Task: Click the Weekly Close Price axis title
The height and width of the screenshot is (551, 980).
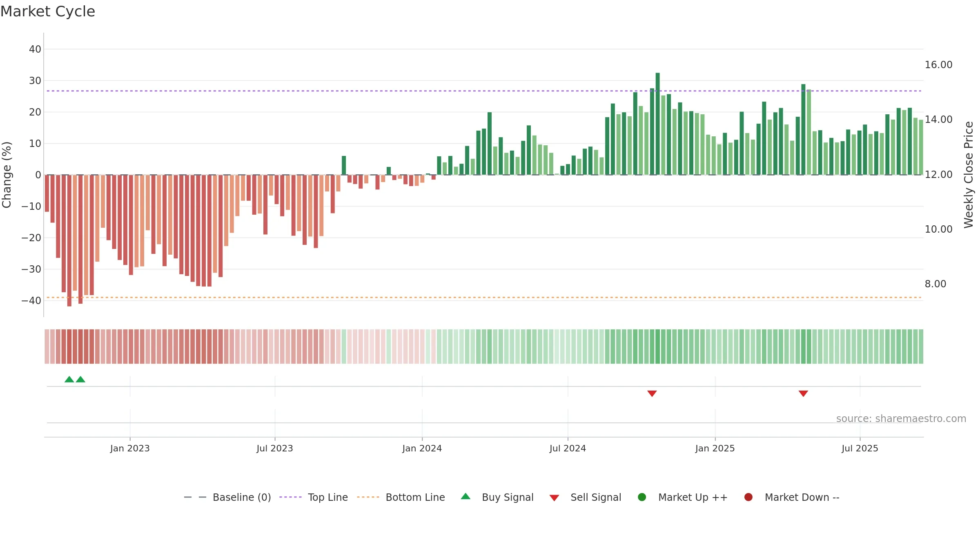Action: [x=969, y=175]
